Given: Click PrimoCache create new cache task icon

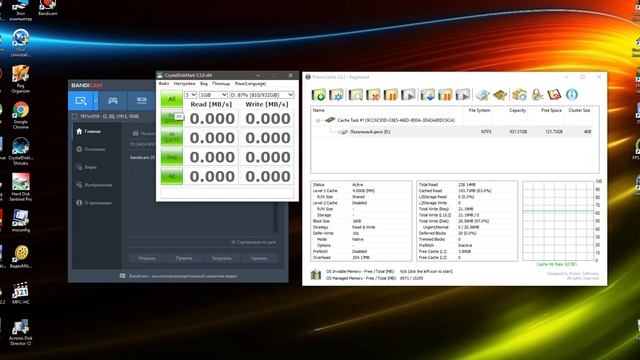Looking at the screenshot, I should click(x=319, y=95).
